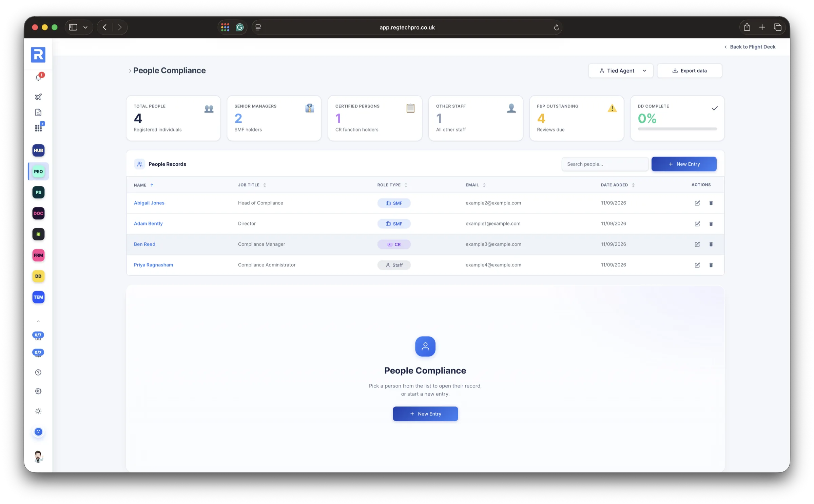Open the PS module icon

tap(38, 193)
